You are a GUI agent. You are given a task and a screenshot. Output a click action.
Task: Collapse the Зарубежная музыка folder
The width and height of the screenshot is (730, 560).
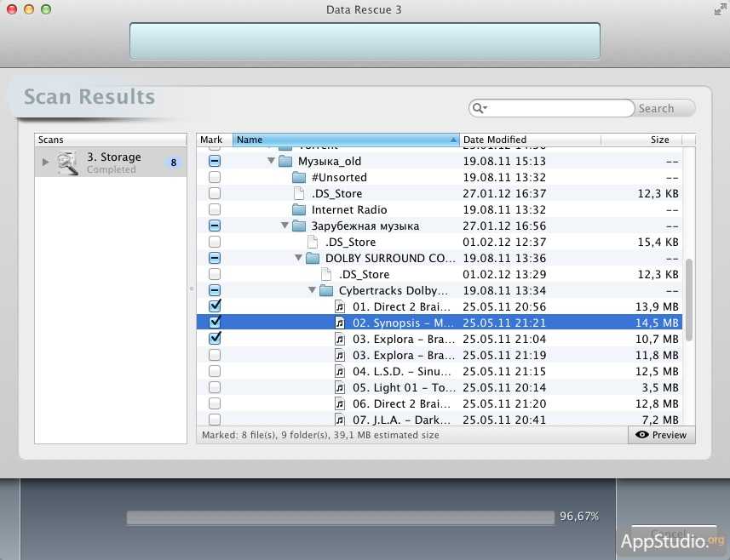click(285, 226)
